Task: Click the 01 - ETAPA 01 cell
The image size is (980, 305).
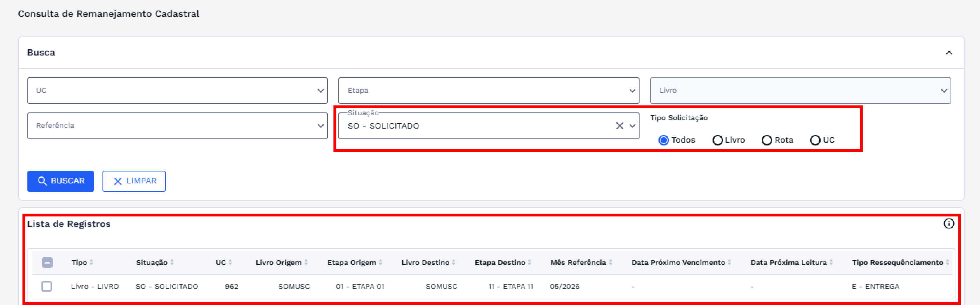Action: click(x=360, y=286)
